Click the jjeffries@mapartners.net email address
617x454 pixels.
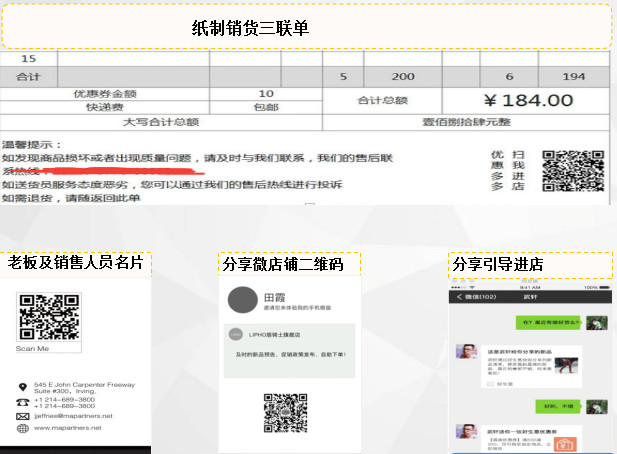point(73,416)
